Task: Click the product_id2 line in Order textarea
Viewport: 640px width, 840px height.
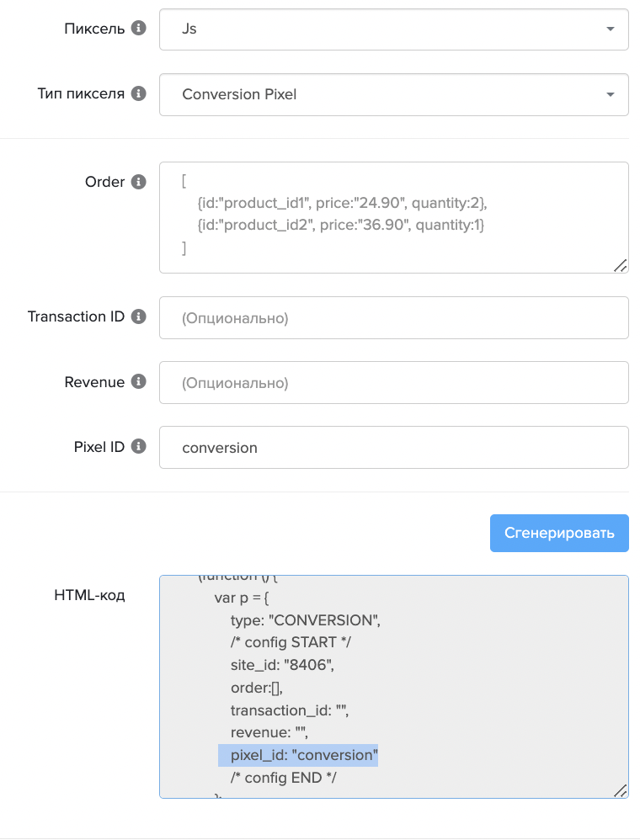Action: point(340,226)
